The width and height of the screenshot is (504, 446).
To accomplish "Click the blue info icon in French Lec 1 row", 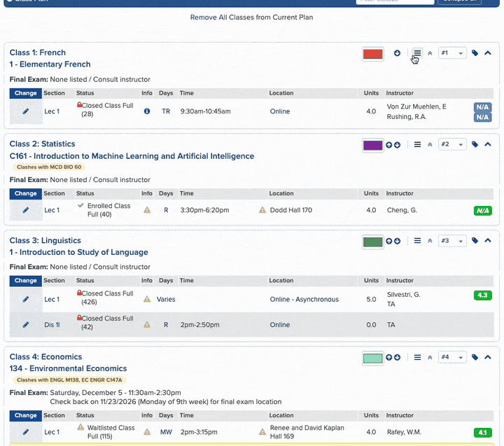I will pyautogui.click(x=147, y=111).
